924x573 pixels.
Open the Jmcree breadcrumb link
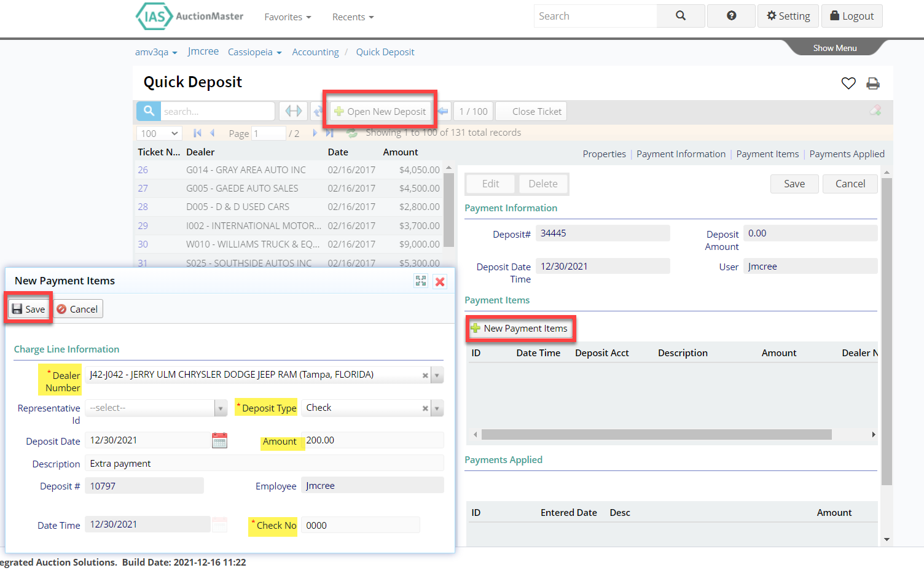203,52
